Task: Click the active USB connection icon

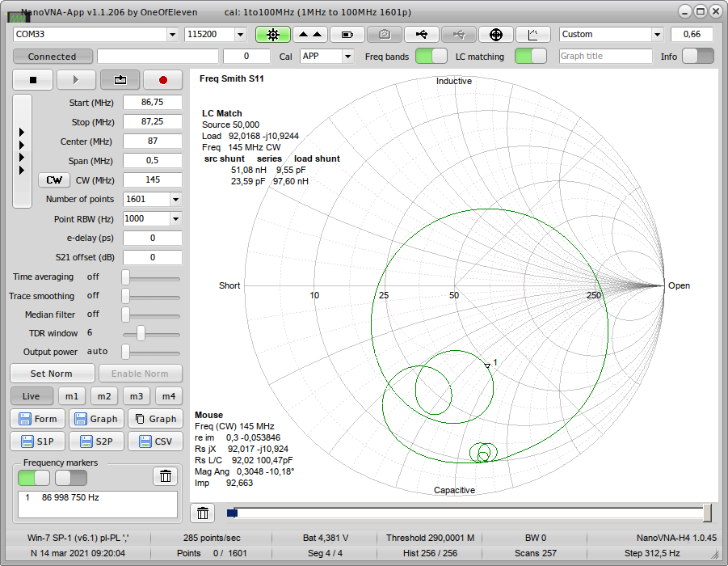Action: pos(422,34)
